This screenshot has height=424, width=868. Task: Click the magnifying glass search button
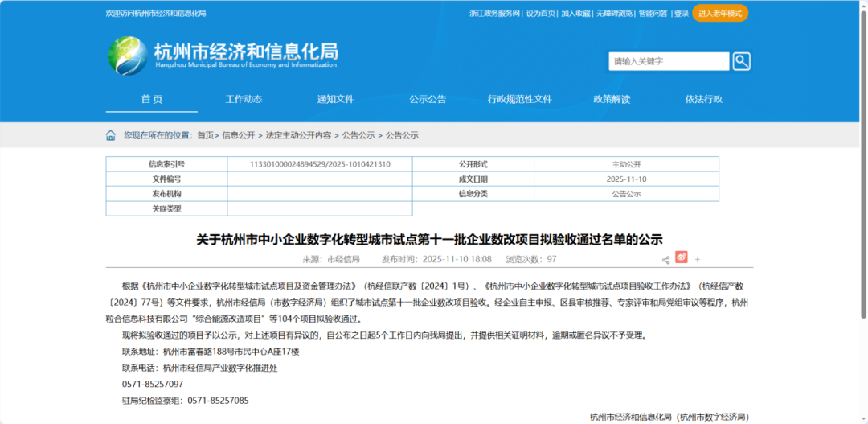(x=741, y=61)
